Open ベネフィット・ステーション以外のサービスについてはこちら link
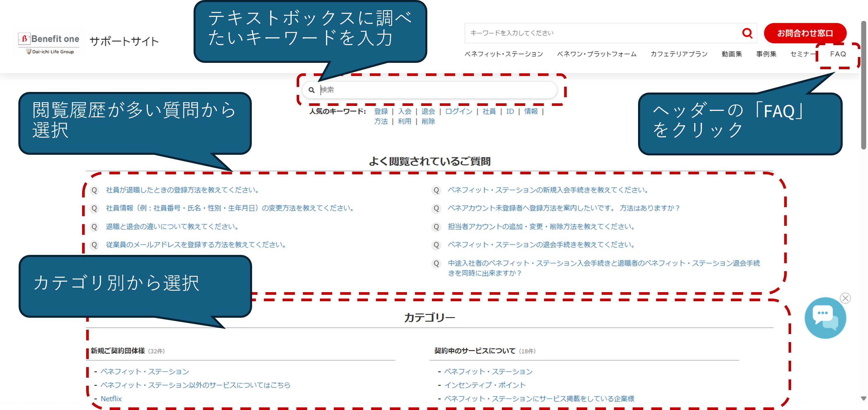This screenshot has height=410, width=868. 195,385
